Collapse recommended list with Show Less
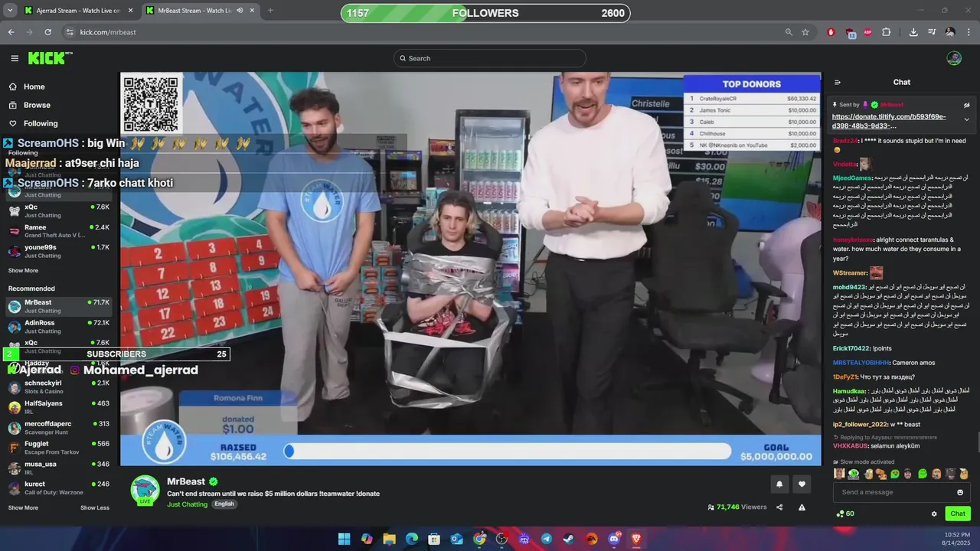980x551 pixels. pyautogui.click(x=95, y=507)
